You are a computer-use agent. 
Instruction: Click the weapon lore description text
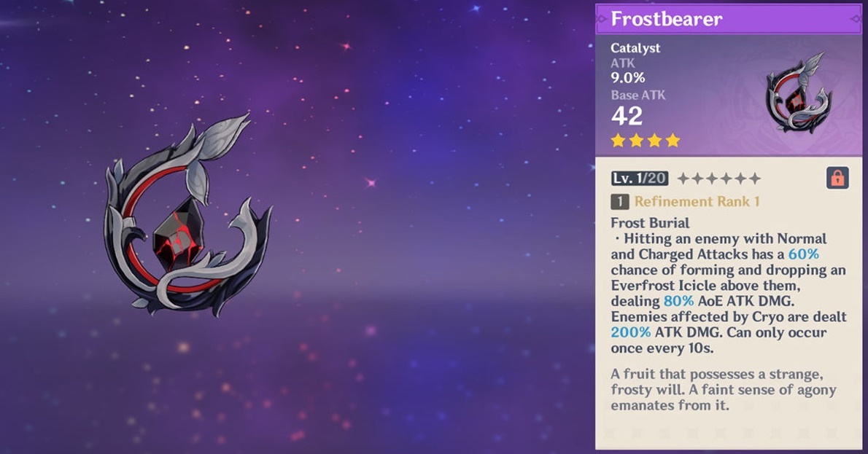pos(723,390)
